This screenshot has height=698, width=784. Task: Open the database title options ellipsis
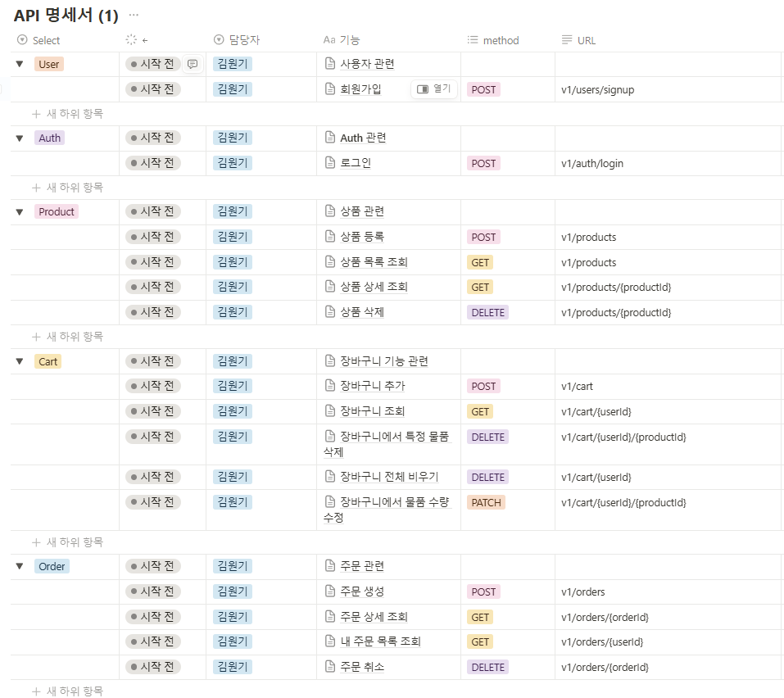click(134, 15)
